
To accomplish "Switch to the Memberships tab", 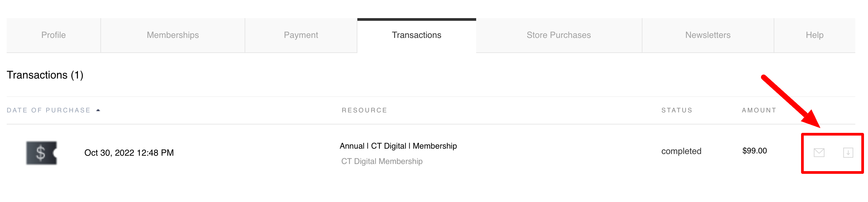I will click(173, 35).
